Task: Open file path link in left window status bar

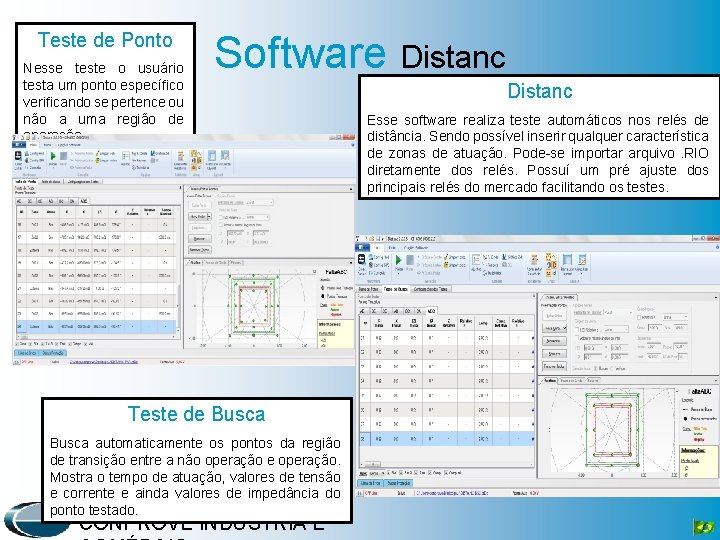Action: click(x=103, y=362)
